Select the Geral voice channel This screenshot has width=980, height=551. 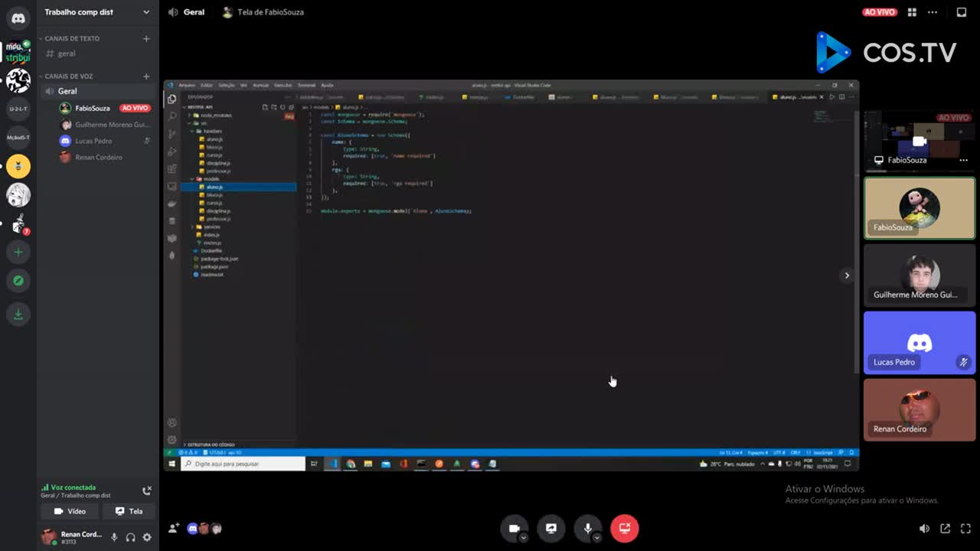point(98,91)
